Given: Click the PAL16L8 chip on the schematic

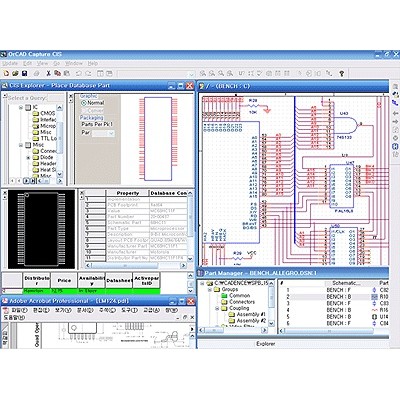Looking at the screenshot, I should click(342, 185).
